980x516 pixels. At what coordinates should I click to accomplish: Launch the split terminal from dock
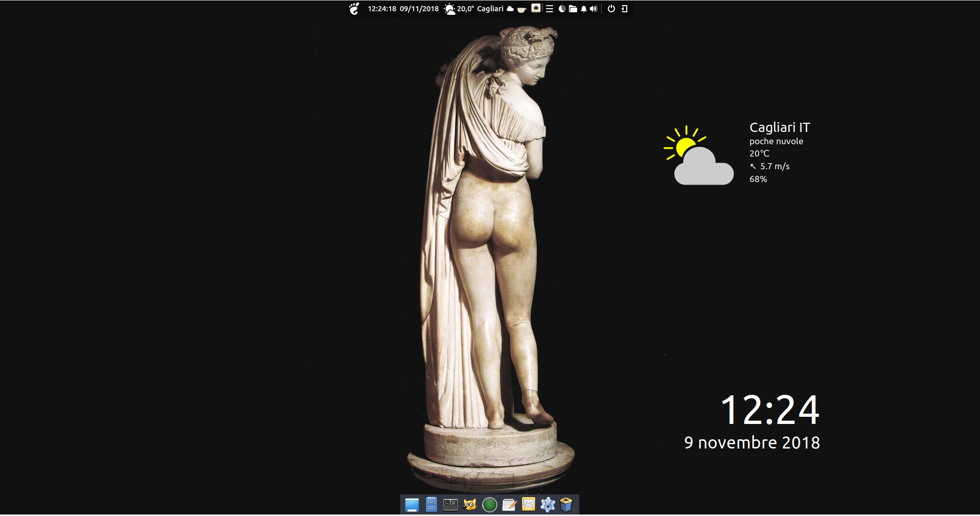[x=450, y=505]
